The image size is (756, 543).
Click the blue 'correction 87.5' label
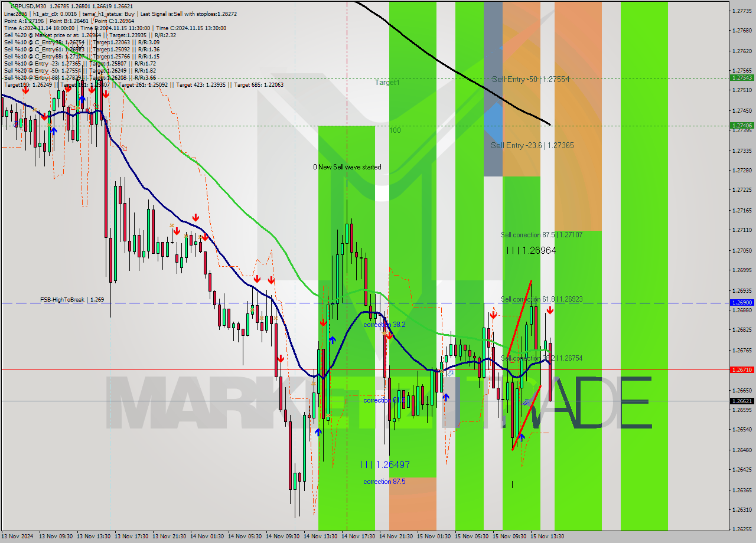click(x=384, y=482)
